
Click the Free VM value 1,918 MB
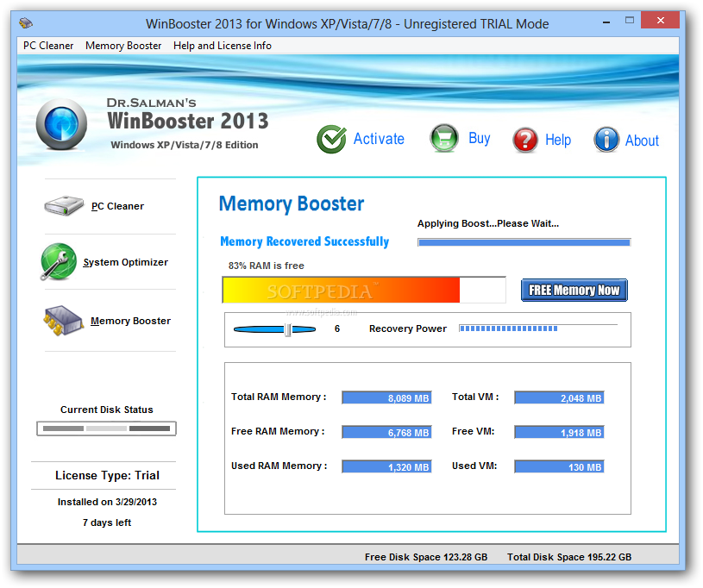[x=559, y=432]
